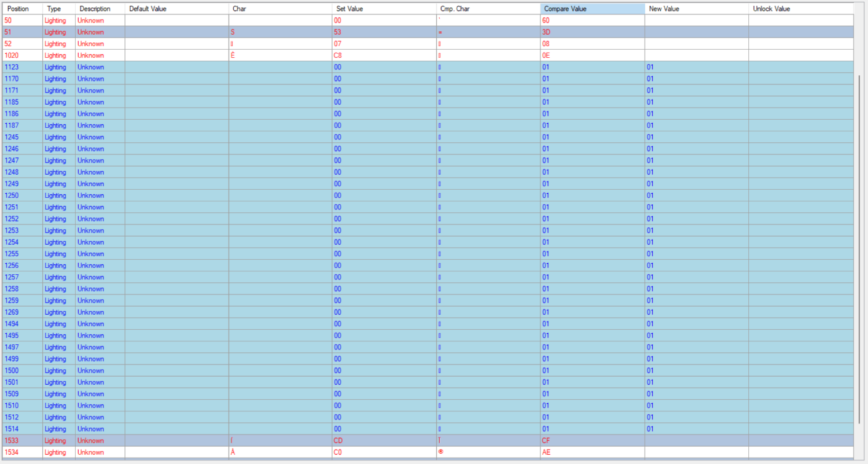This screenshot has height=464, width=868.
Task: Click the Unlock Value column header
Action: [801, 9]
